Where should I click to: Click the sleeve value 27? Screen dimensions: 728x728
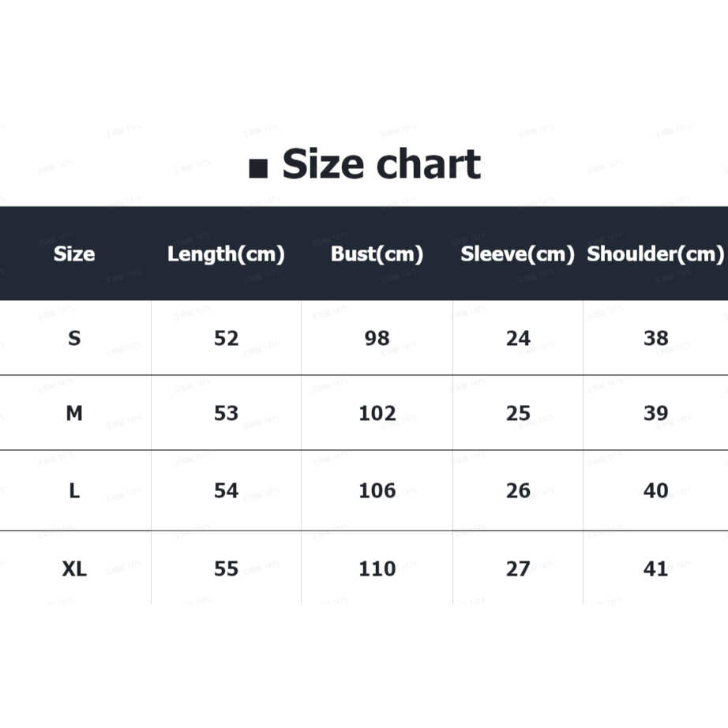518,569
